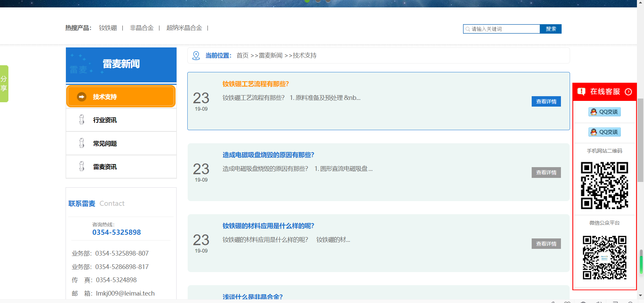Click the icon next to 雷麦资讯
The width and height of the screenshot is (644, 303).
pos(82,166)
